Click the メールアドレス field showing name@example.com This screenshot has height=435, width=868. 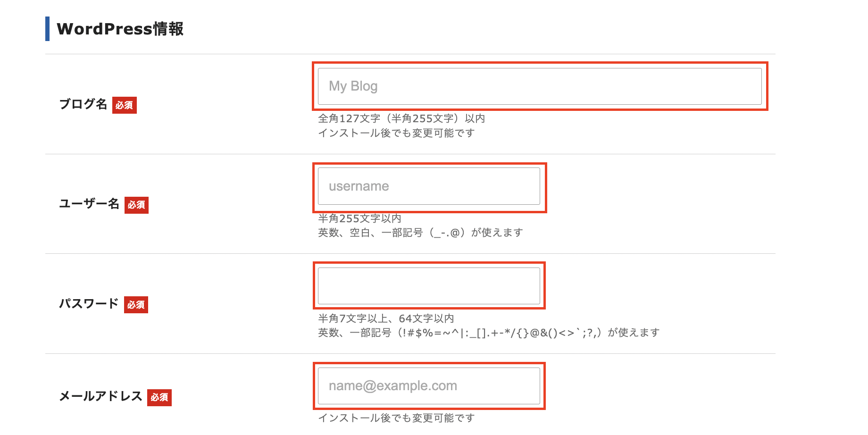pos(429,386)
